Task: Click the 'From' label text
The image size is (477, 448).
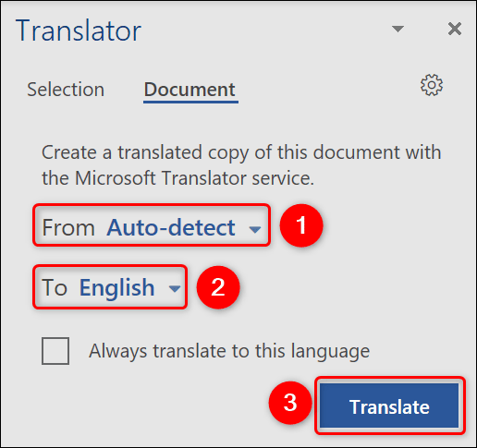Action: pyautogui.click(x=68, y=227)
